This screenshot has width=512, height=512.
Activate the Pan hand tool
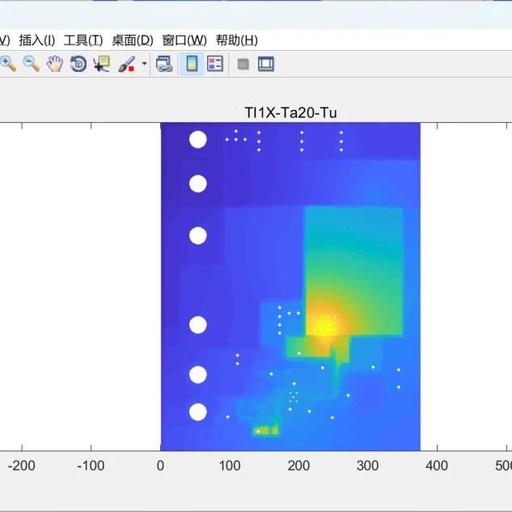(x=55, y=64)
